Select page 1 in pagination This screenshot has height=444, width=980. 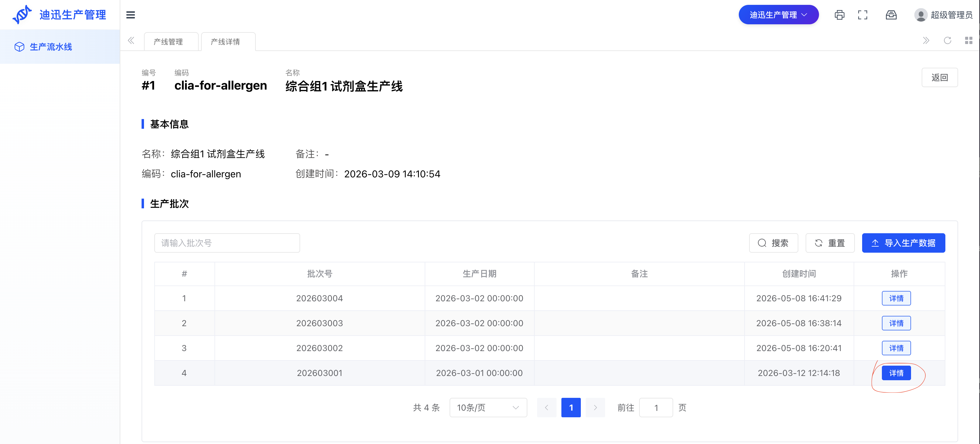(571, 408)
